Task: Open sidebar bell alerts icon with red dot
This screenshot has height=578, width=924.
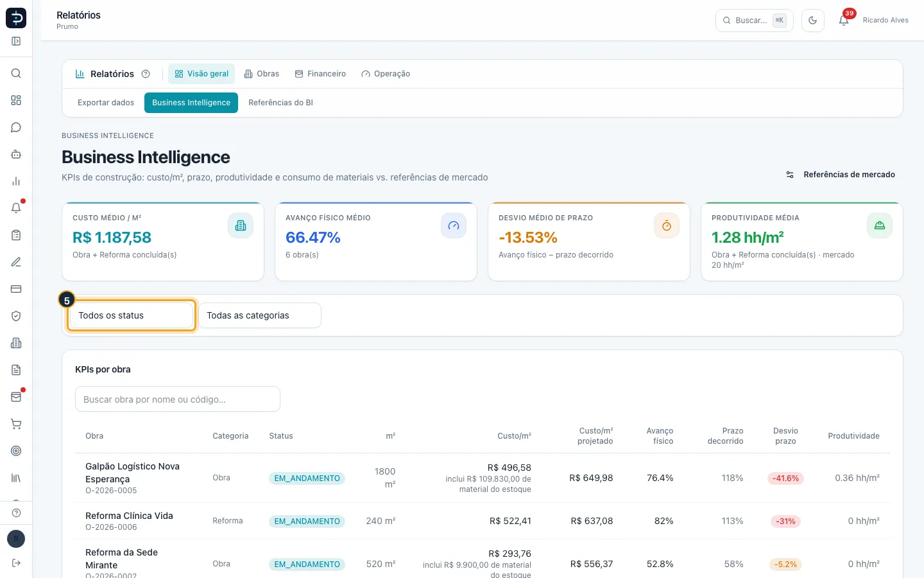Action: coord(16,208)
